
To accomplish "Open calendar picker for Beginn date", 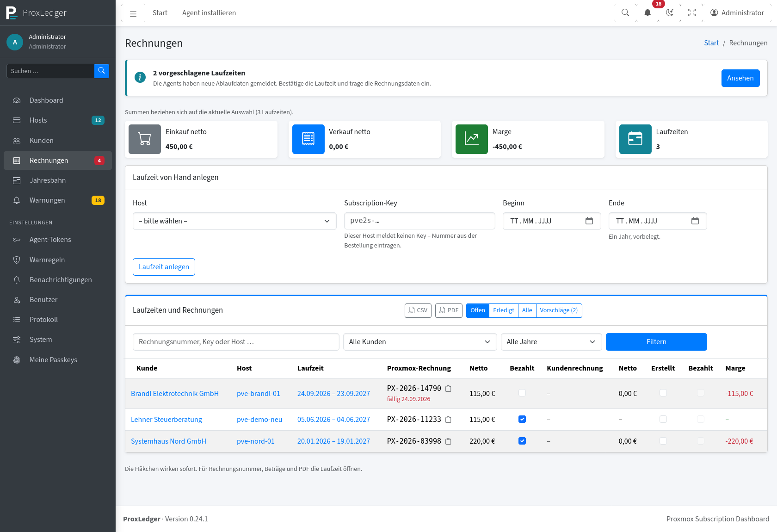I will tap(589, 221).
